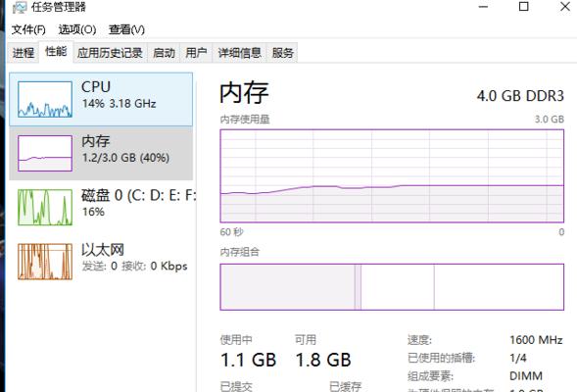This screenshot has width=577, height=392.
Task: Switch to the 服务 tab
Action: tap(282, 53)
